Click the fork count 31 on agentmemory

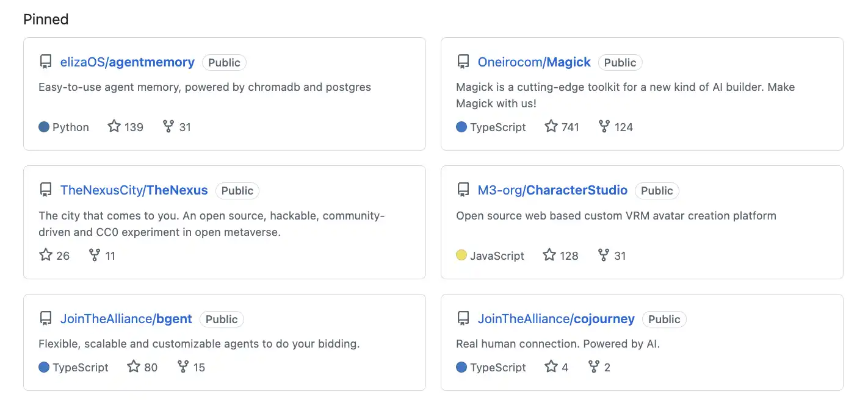click(x=186, y=126)
